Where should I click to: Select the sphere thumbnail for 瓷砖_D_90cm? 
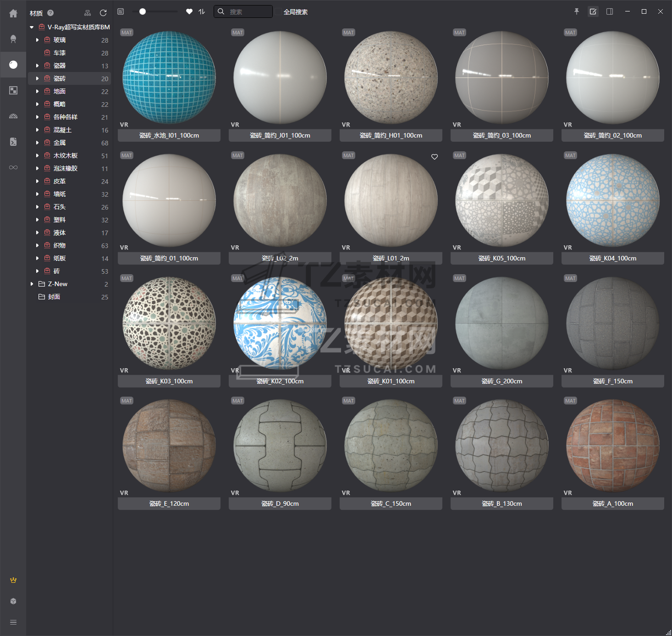(x=280, y=446)
